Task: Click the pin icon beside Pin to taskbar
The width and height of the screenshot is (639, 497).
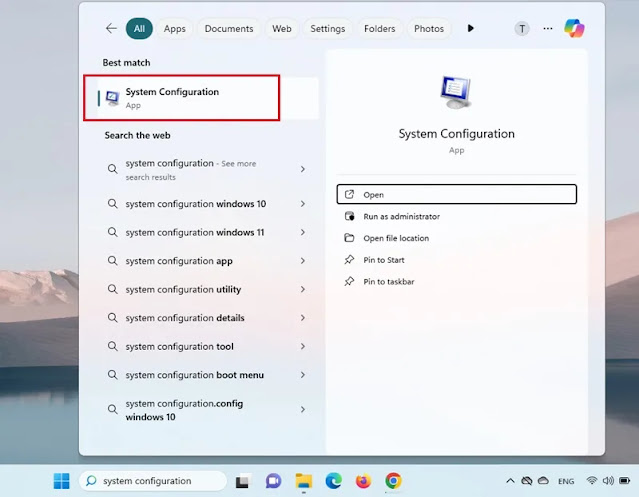Action: [349, 281]
